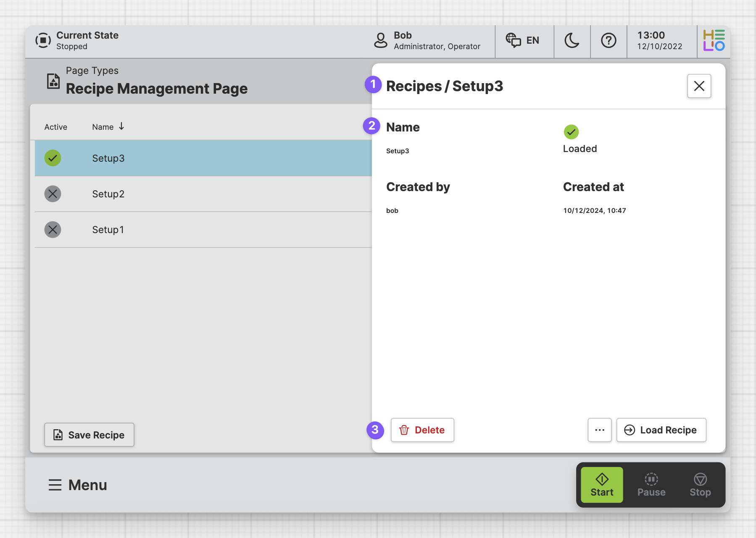Select the Setup2 recipe row
756x538 pixels.
[x=202, y=194]
